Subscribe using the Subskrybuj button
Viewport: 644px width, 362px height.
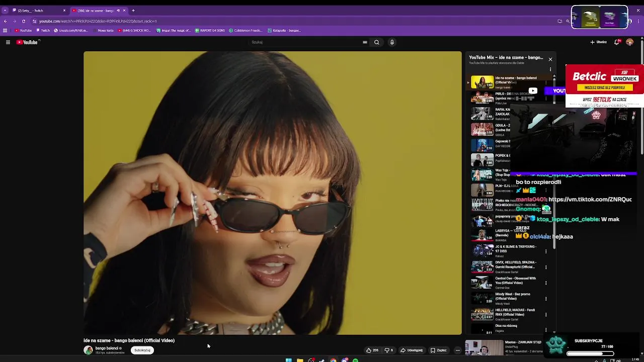tap(142, 350)
